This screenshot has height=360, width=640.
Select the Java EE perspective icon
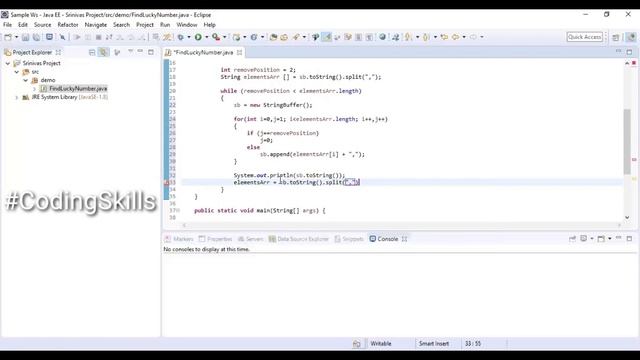[x=631, y=37]
